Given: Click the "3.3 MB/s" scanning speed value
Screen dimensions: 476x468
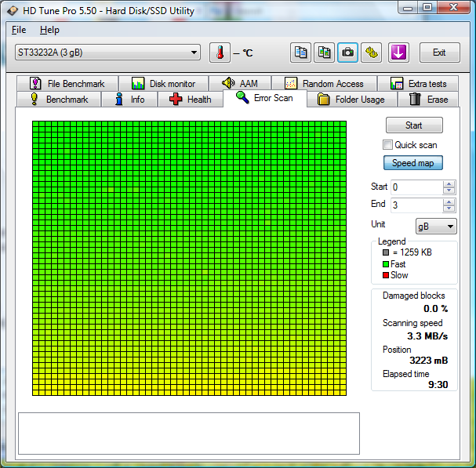Looking at the screenshot, I should coord(427,336).
